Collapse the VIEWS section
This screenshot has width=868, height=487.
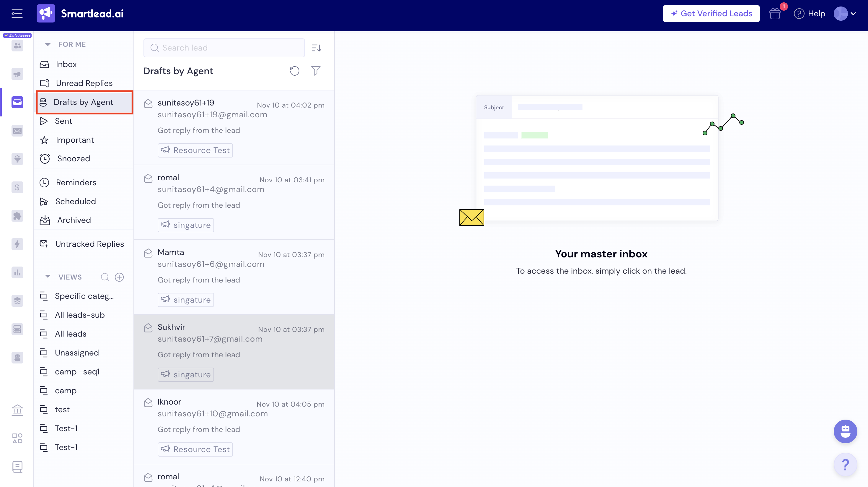(x=48, y=277)
